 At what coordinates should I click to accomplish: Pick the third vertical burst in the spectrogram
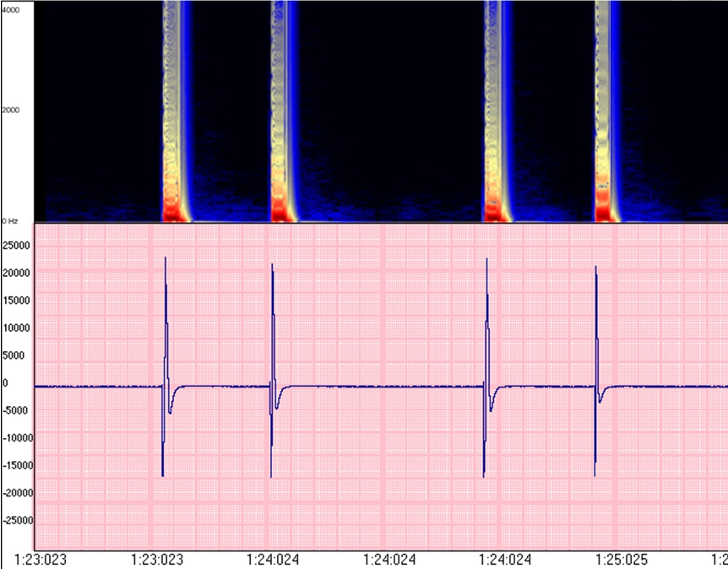[495, 110]
